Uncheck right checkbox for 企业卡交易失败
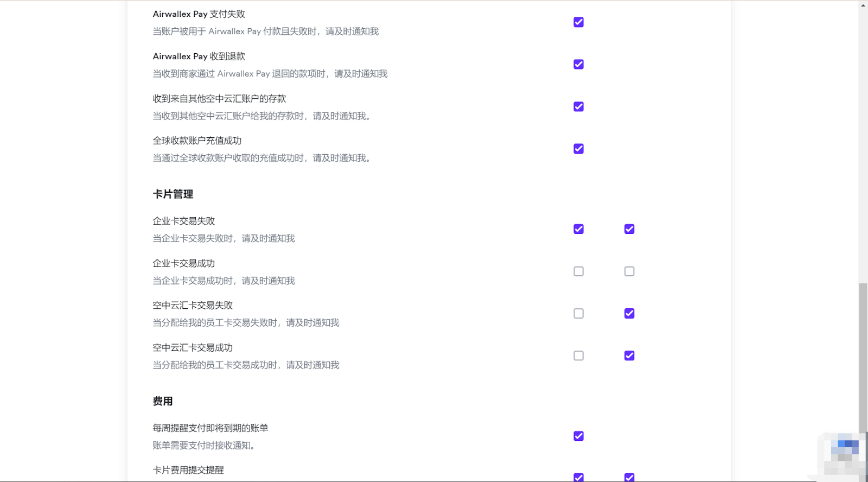Viewport: 868px width, 482px height. coord(629,229)
